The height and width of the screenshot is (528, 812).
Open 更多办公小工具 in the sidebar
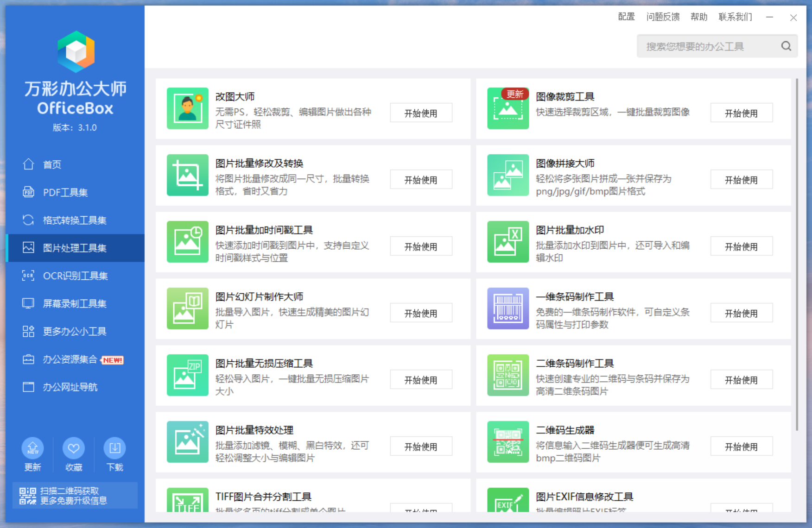coord(75,331)
